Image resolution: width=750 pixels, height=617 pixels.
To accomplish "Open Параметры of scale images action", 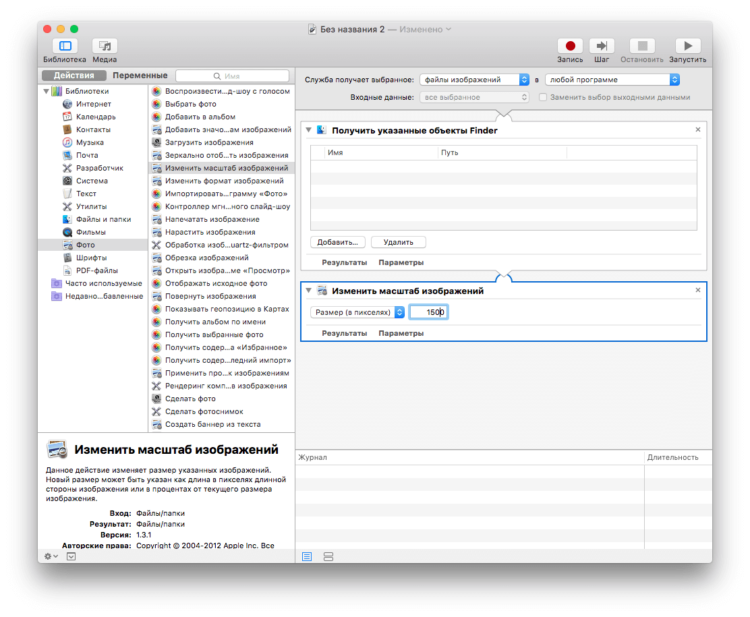I will (401, 333).
